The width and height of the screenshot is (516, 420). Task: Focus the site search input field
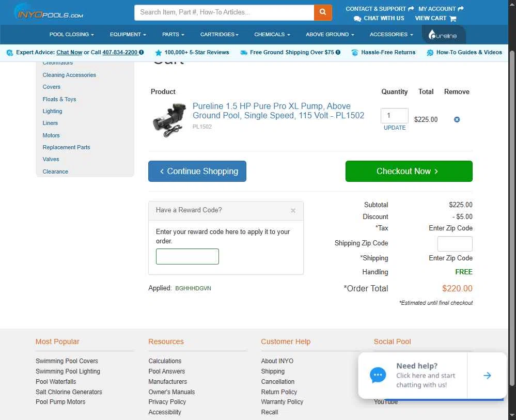(x=224, y=12)
